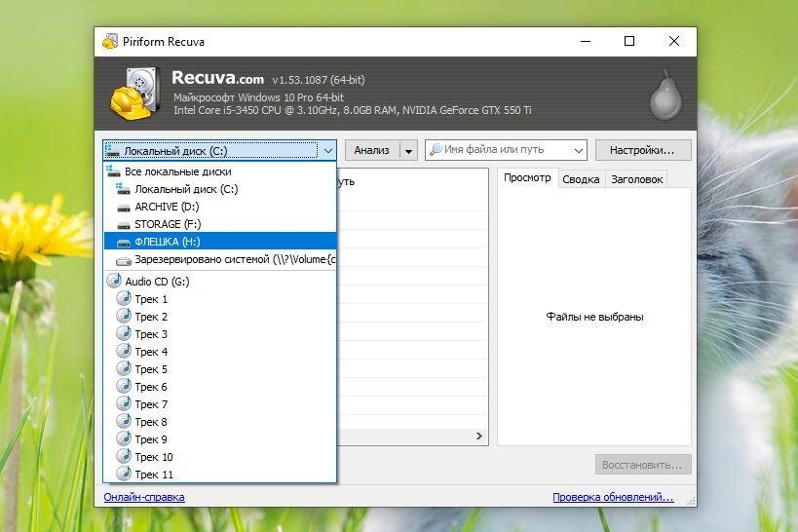The height and width of the screenshot is (532, 798).
Task: Select Трек 1 from the Audio CD
Action: tap(219, 299)
